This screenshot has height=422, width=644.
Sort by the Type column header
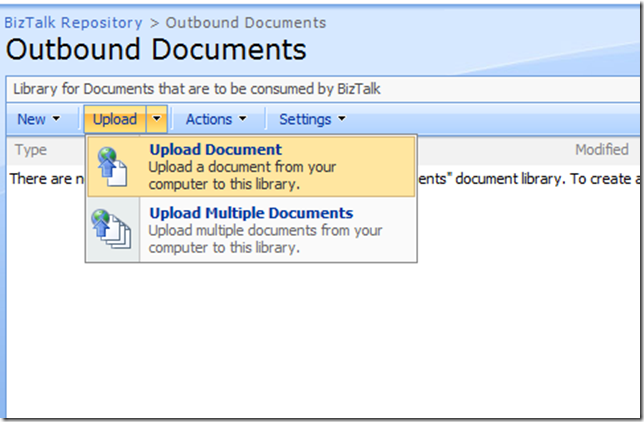pos(31,150)
